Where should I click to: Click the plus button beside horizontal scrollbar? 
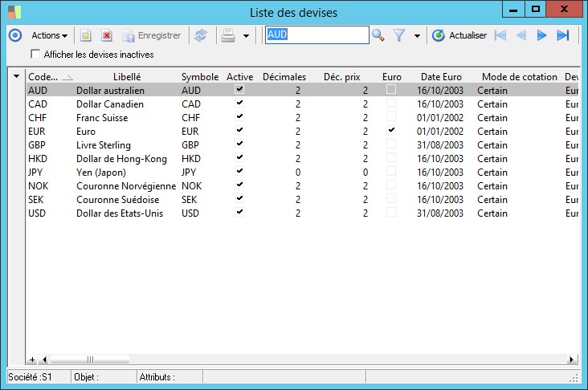pyautogui.click(x=32, y=360)
